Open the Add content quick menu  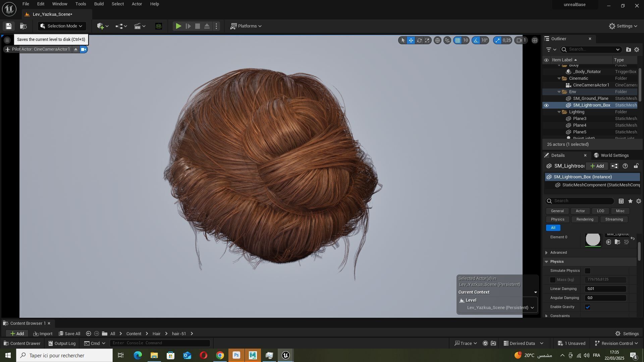tap(102, 26)
